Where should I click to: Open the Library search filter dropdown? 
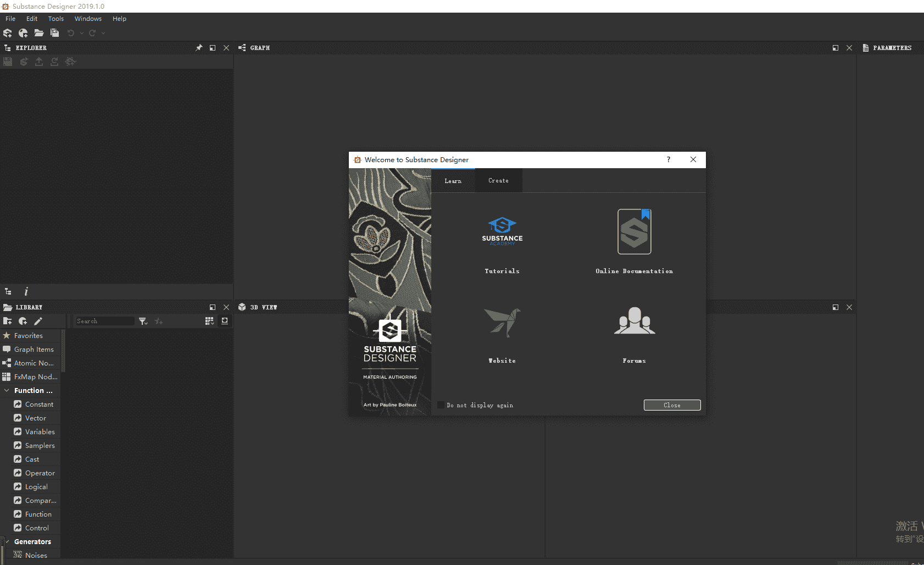pyautogui.click(x=143, y=321)
